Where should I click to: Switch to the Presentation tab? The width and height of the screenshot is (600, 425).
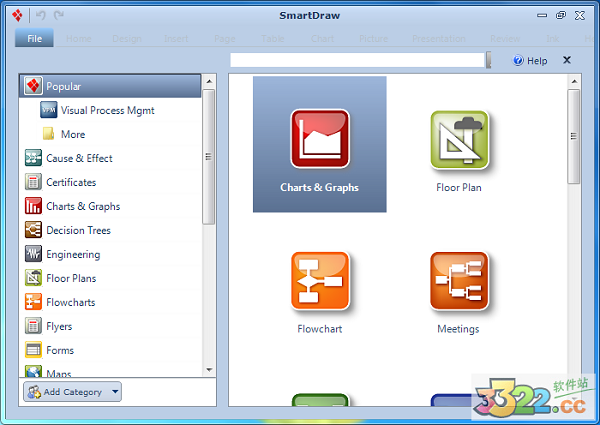439,39
